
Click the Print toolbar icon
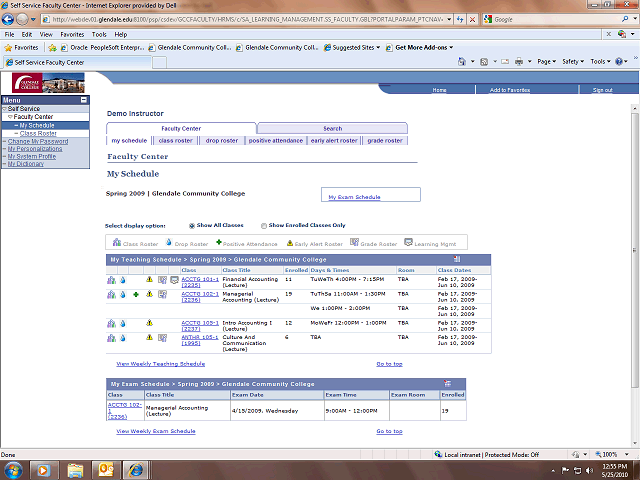click(519, 62)
